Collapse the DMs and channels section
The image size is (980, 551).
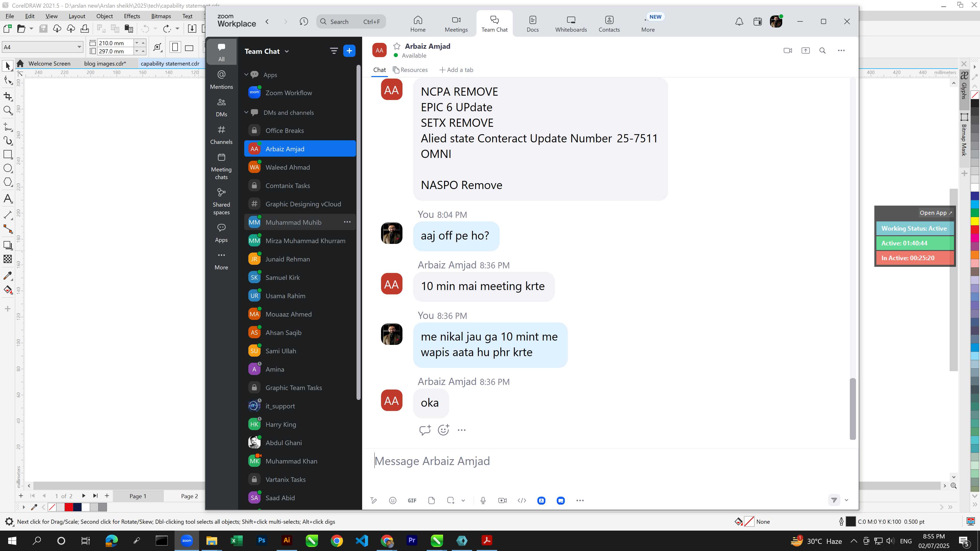pyautogui.click(x=246, y=112)
